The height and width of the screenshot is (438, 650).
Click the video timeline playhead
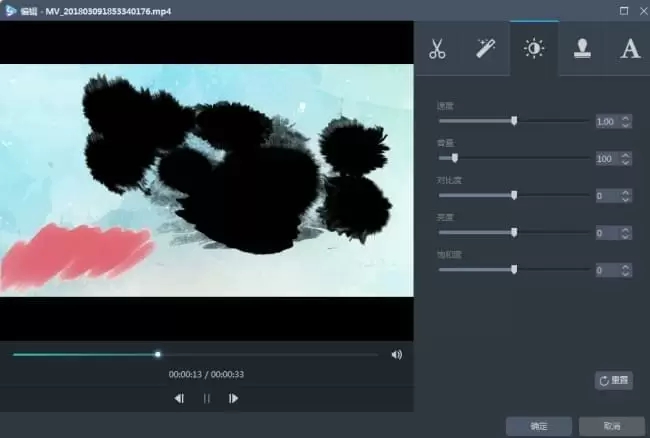pos(158,354)
